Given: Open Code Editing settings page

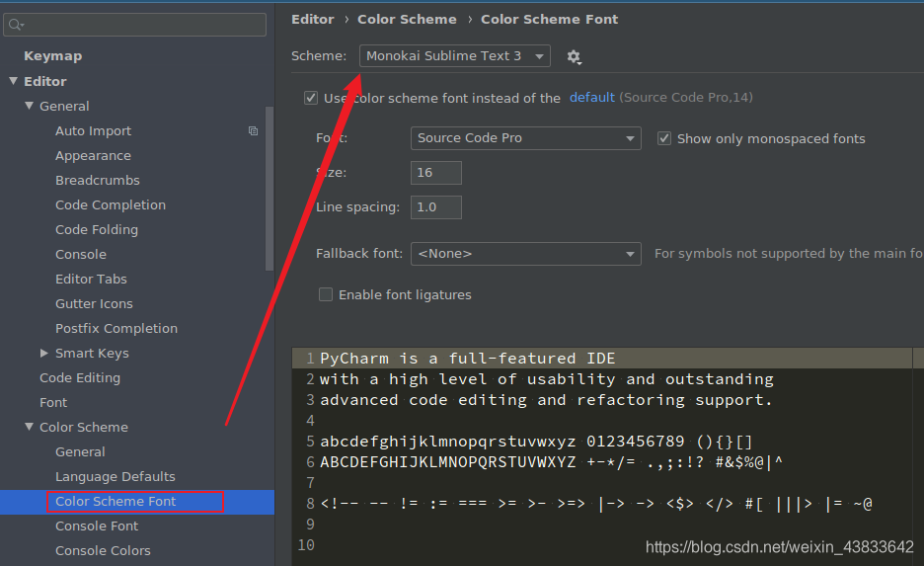Looking at the screenshot, I should coord(80,378).
